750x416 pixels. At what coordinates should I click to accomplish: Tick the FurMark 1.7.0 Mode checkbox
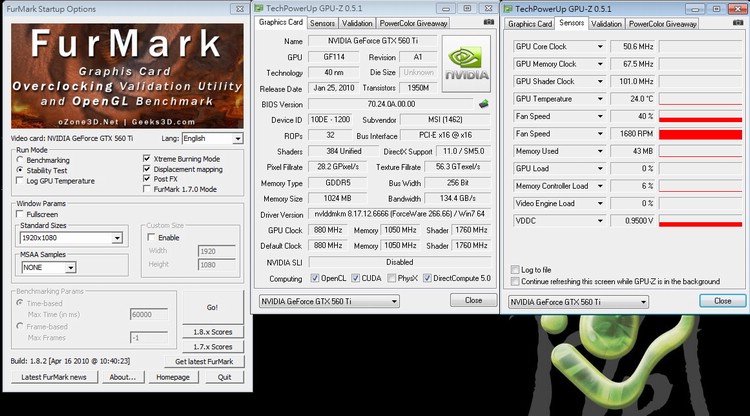tap(147, 189)
